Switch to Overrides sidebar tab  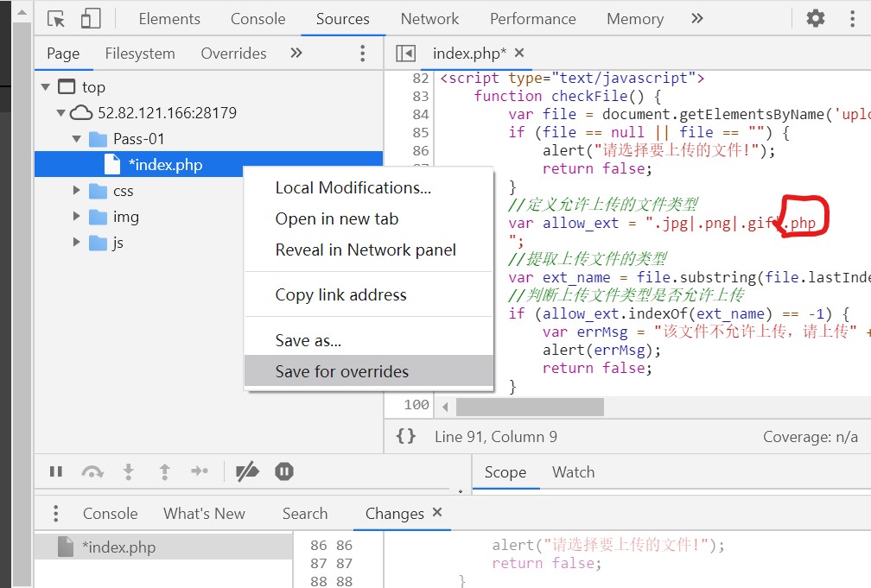pos(233,54)
